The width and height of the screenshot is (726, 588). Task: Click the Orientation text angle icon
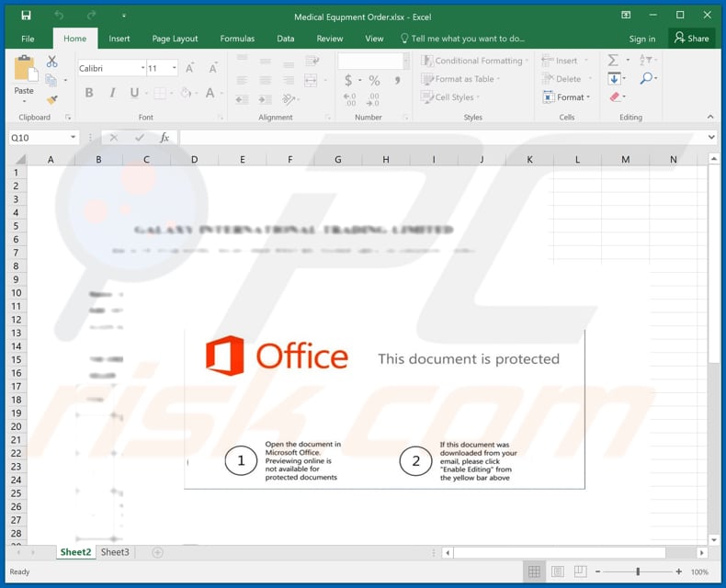tap(289, 98)
